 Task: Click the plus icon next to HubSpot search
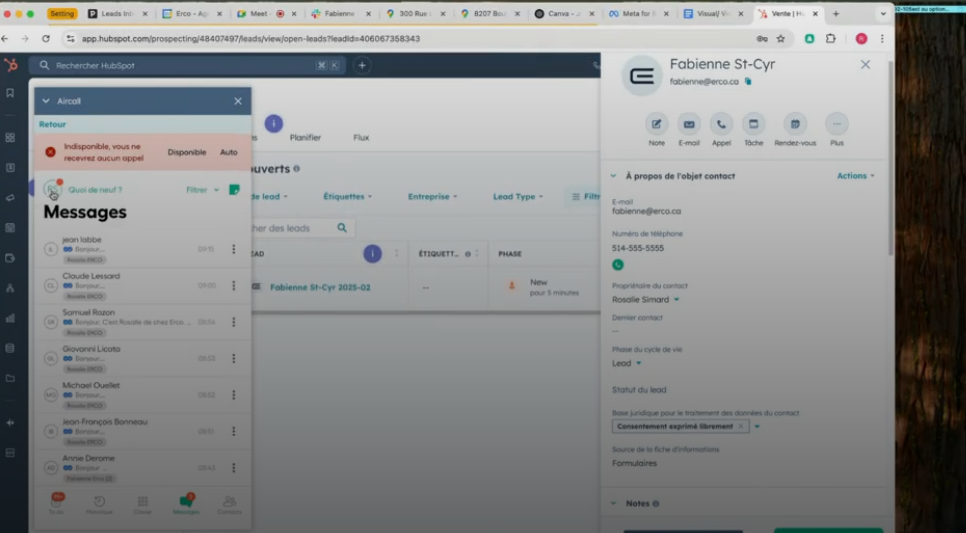pyautogui.click(x=362, y=65)
